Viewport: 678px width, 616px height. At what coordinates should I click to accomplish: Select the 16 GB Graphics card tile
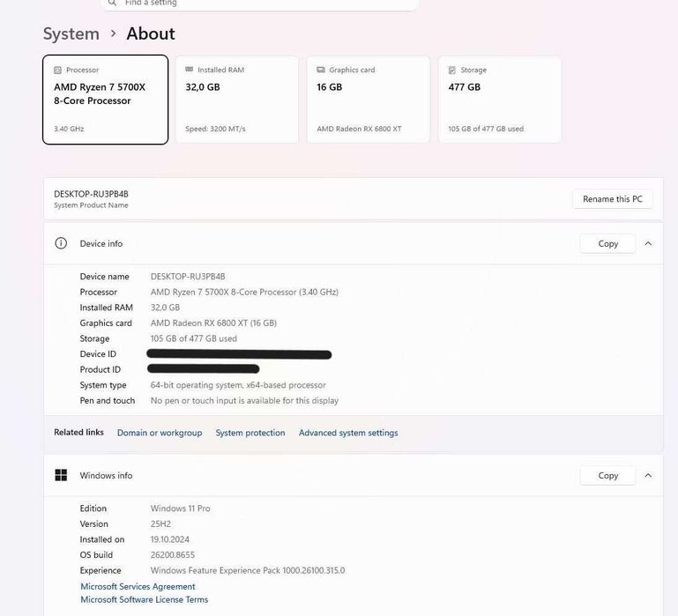coord(369,100)
